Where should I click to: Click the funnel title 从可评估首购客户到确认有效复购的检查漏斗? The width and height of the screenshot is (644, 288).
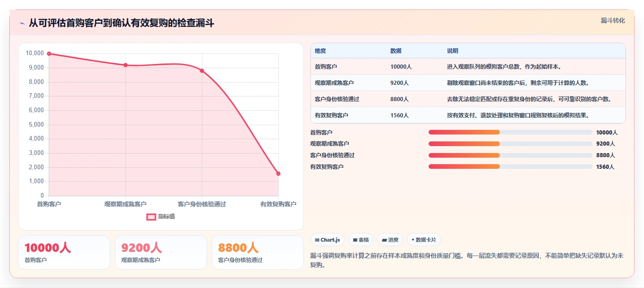(x=121, y=23)
